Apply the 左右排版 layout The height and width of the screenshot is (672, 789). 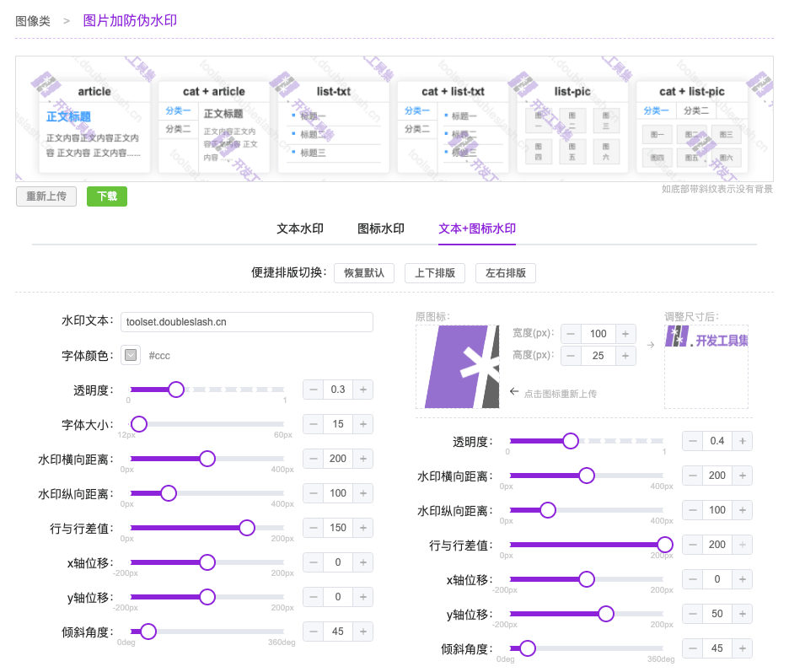(x=506, y=273)
